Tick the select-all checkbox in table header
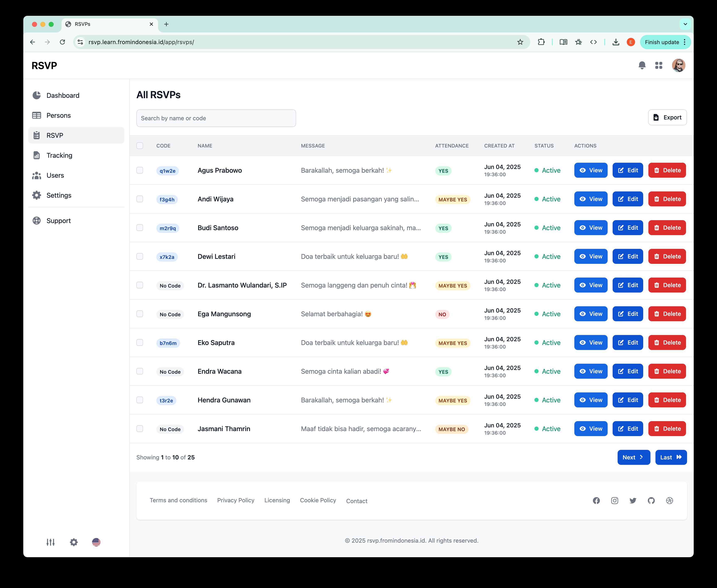 coord(140,146)
